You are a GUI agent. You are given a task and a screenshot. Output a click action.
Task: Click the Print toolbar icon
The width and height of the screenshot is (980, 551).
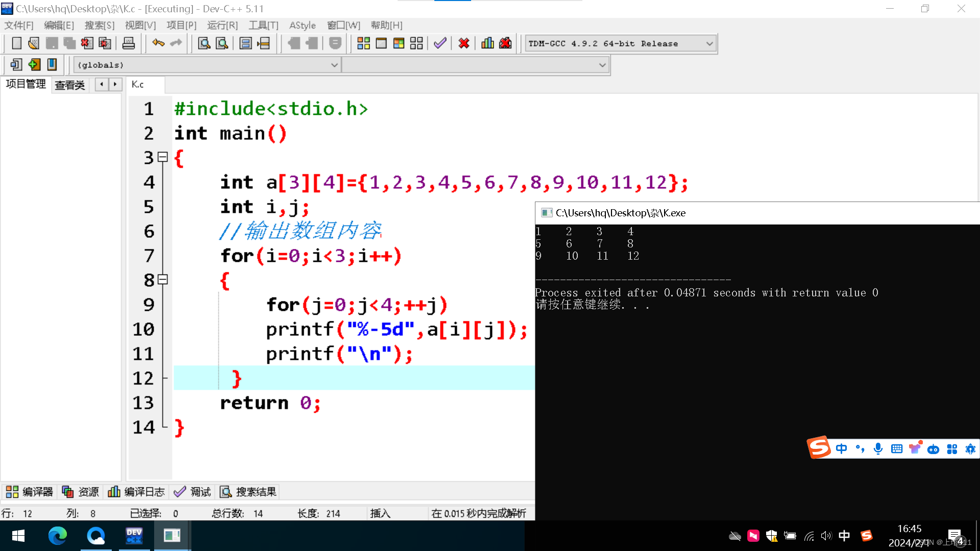click(129, 43)
